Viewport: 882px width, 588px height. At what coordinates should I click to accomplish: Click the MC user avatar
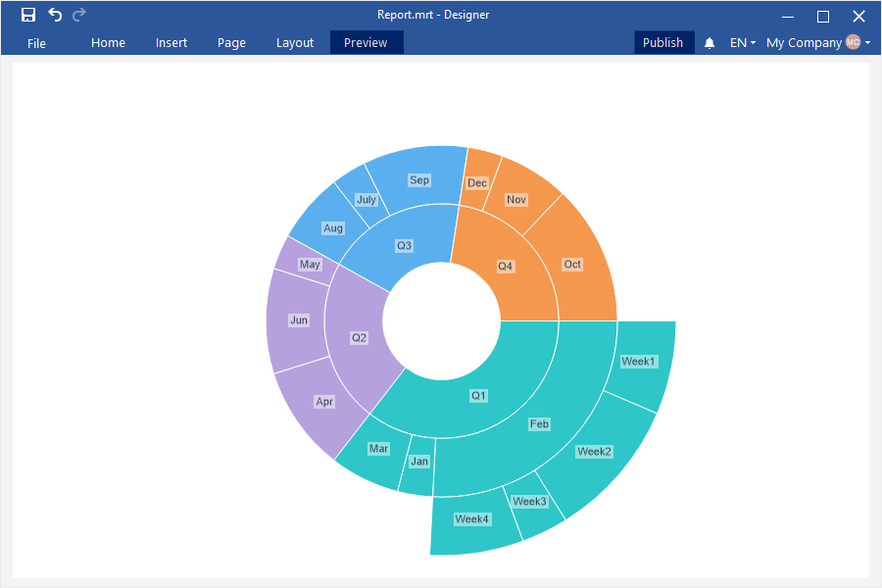[853, 42]
